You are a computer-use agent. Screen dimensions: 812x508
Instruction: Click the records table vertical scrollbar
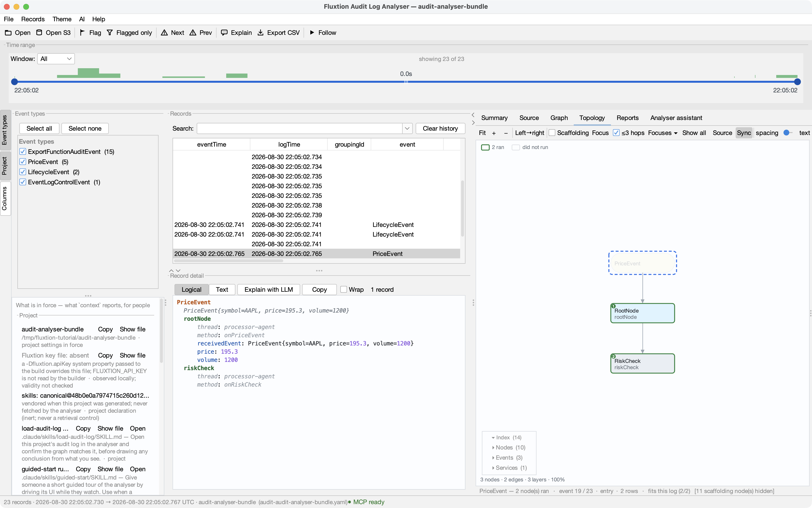click(x=462, y=208)
